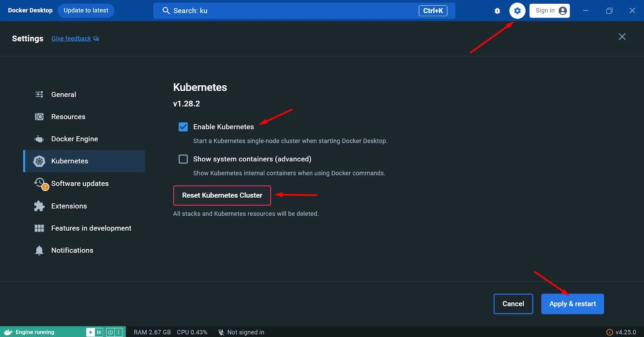Image resolution: width=644 pixels, height=337 pixels.
Task: Click the unplugged icon beside Not signed in
Action: click(x=221, y=332)
